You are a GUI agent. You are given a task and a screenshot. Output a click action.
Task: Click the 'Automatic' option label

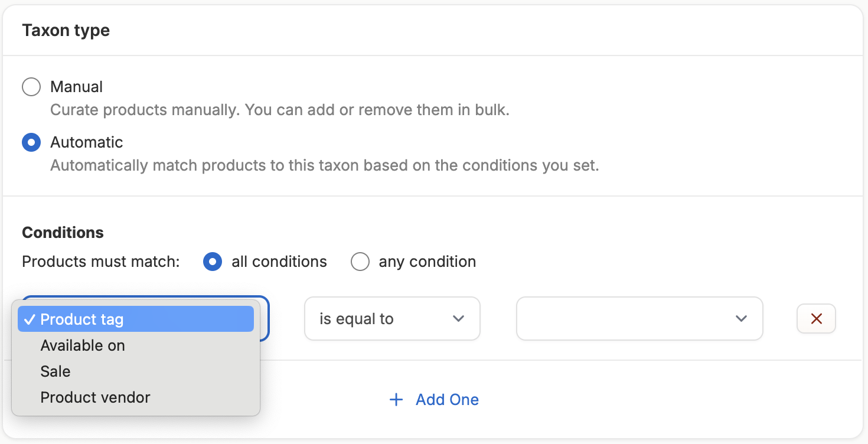pos(86,142)
